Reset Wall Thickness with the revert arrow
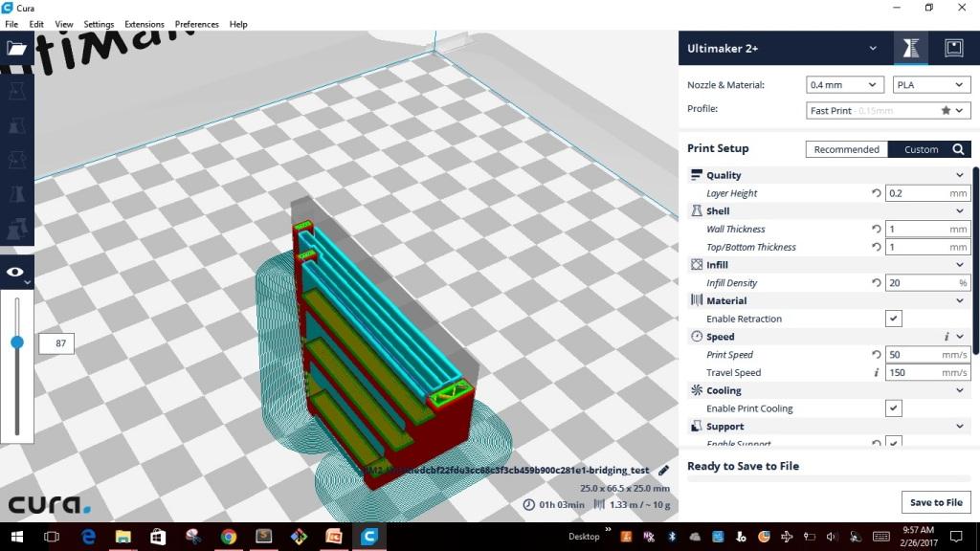Viewport: 980px width, 551px height. (877, 230)
